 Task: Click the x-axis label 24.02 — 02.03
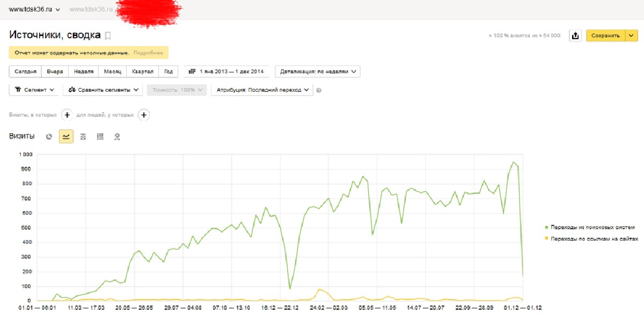coord(328,308)
